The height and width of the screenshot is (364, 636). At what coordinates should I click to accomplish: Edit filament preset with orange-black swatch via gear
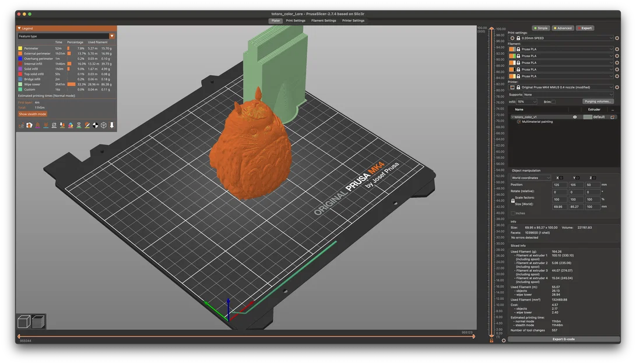coord(617,69)
